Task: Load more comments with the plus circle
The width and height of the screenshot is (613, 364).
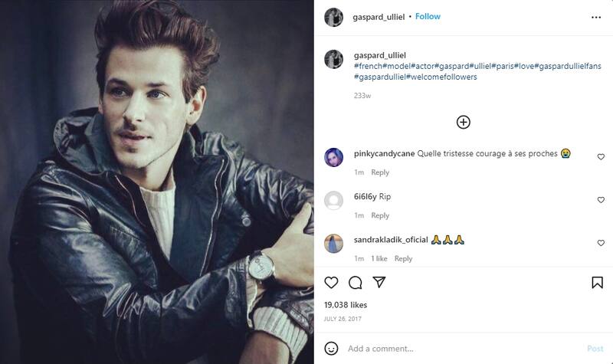Action: coord(464,122)
